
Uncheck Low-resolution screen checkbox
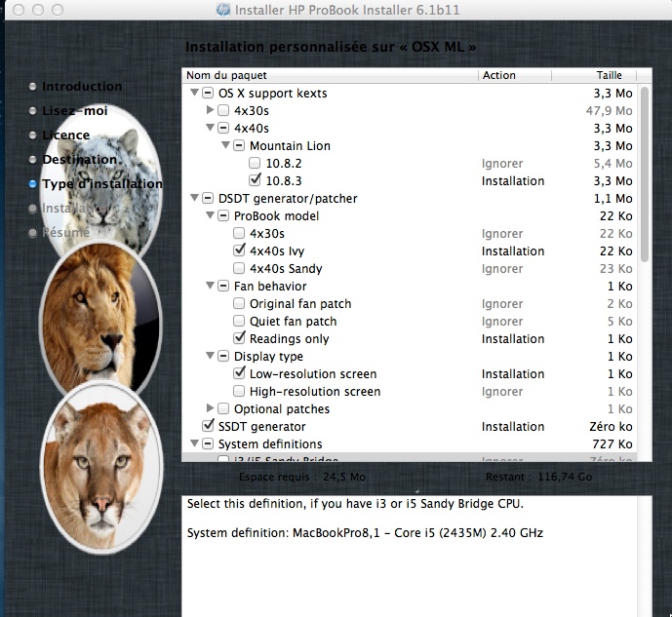(239, 373)
